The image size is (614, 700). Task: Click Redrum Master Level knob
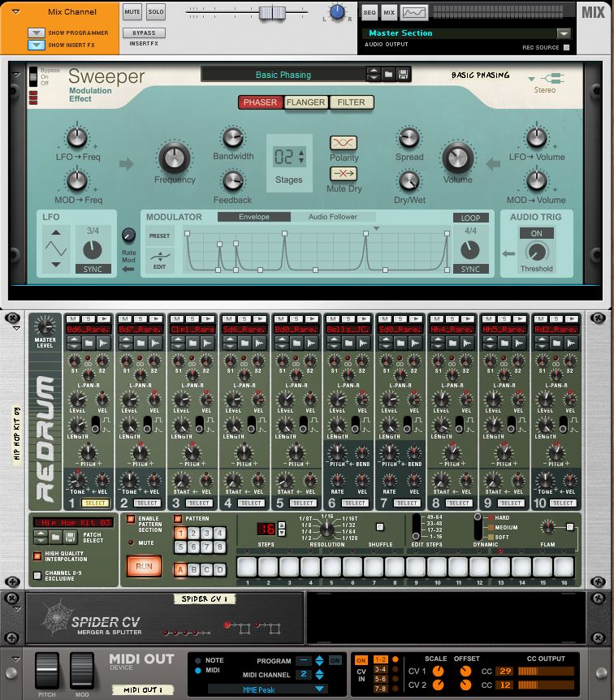click(x=45, y=326)
